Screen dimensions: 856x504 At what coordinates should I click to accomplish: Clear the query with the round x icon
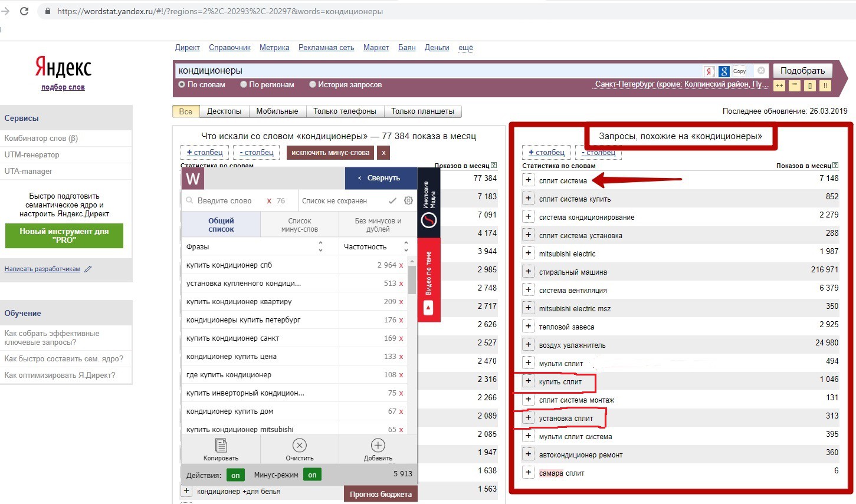coord(761,71)
